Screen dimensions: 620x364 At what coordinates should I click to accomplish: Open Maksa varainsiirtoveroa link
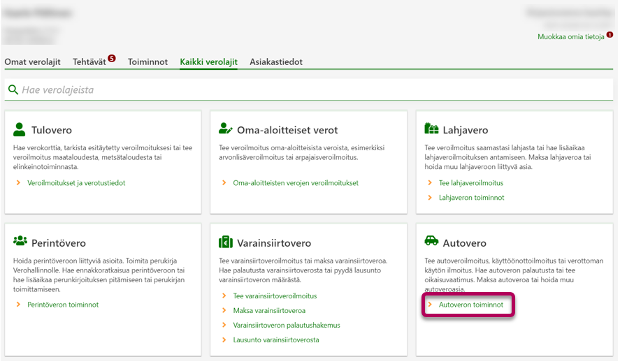(x=269, y=311)
